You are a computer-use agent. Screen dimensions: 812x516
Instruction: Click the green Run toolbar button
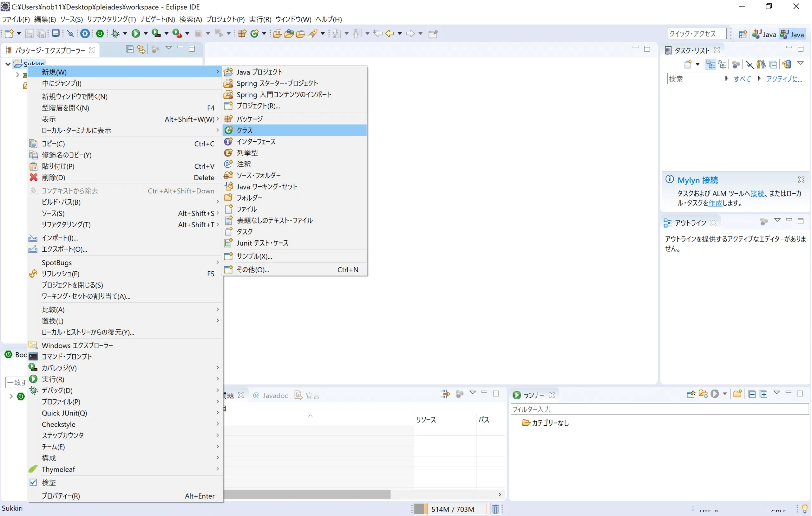coord(136,34)
